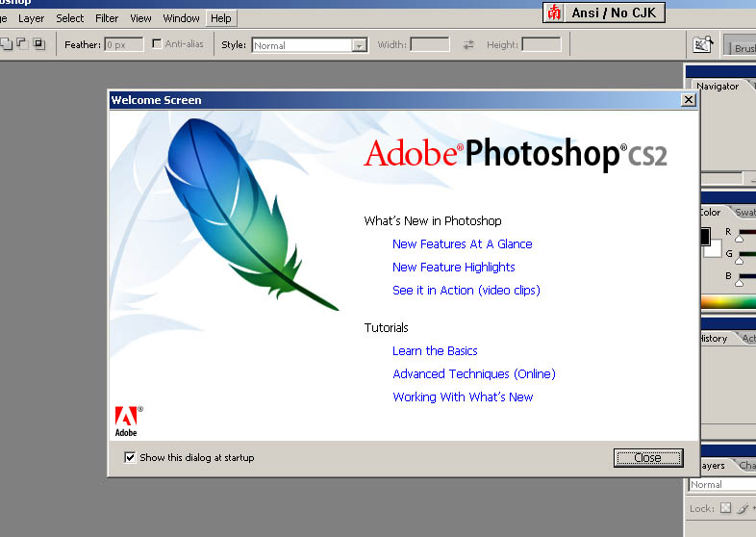Click the G channel slider handle

click(739, 261)
